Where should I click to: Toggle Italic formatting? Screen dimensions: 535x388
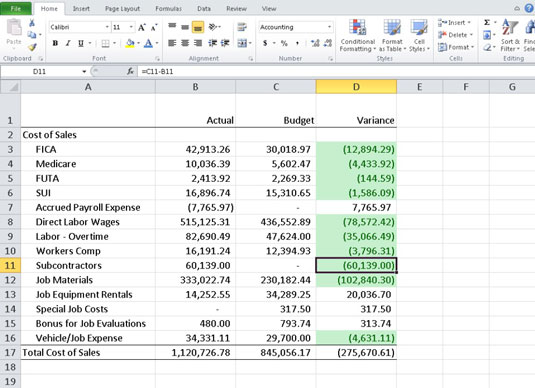tap(68, 43)
